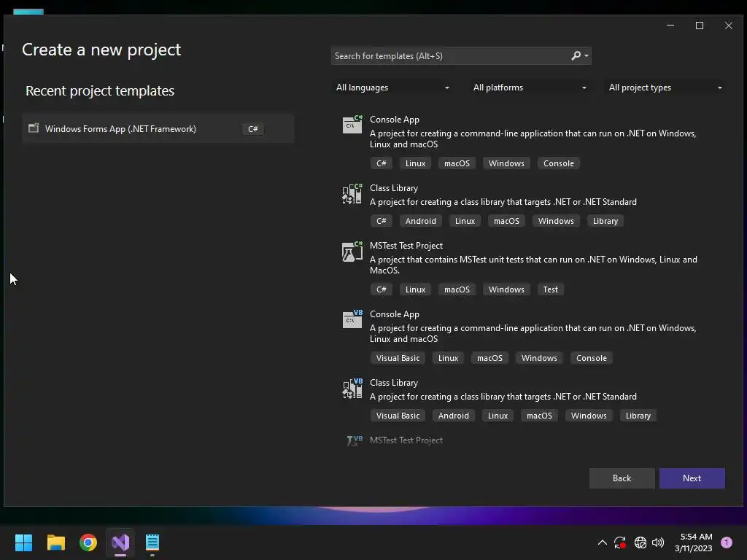Click Linux tag under VB Class Library

[498, 416]
